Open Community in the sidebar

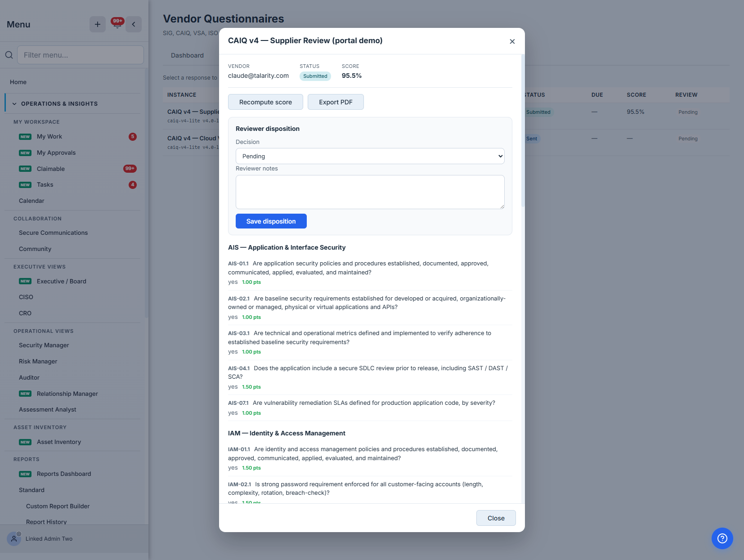click(x=35, y=249)
